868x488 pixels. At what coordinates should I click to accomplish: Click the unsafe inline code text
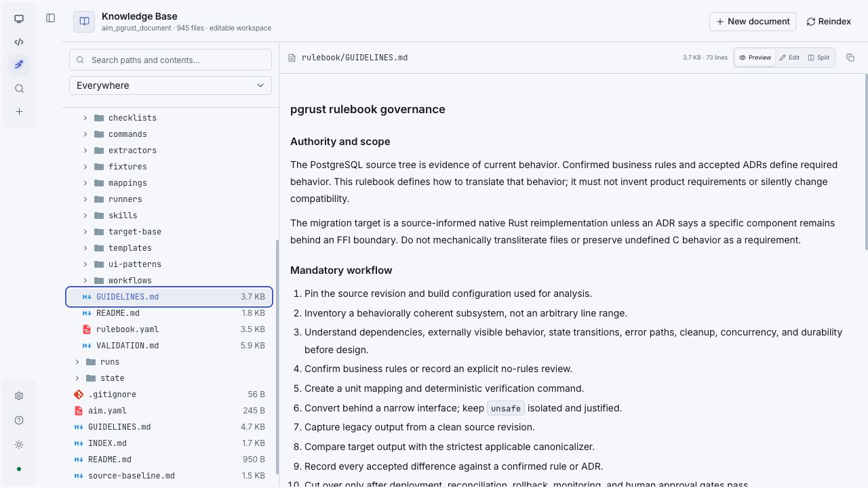(506, 408)
